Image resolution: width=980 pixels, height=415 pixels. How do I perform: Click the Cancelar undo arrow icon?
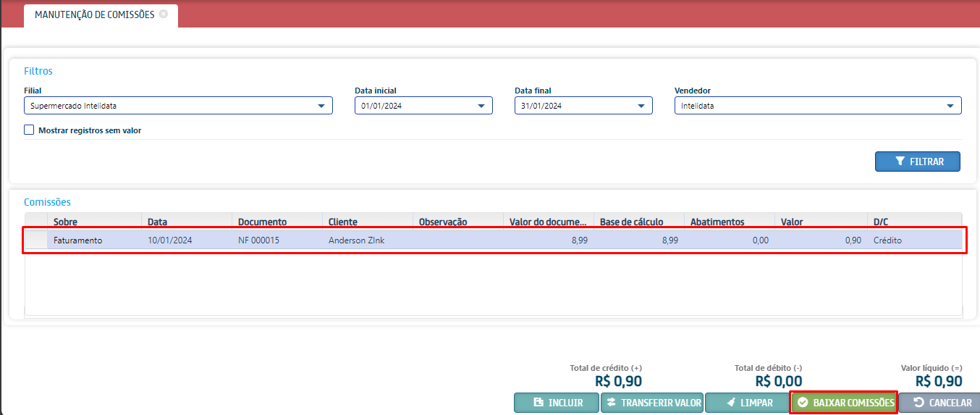pyautogui.click(x=918, y=403)
